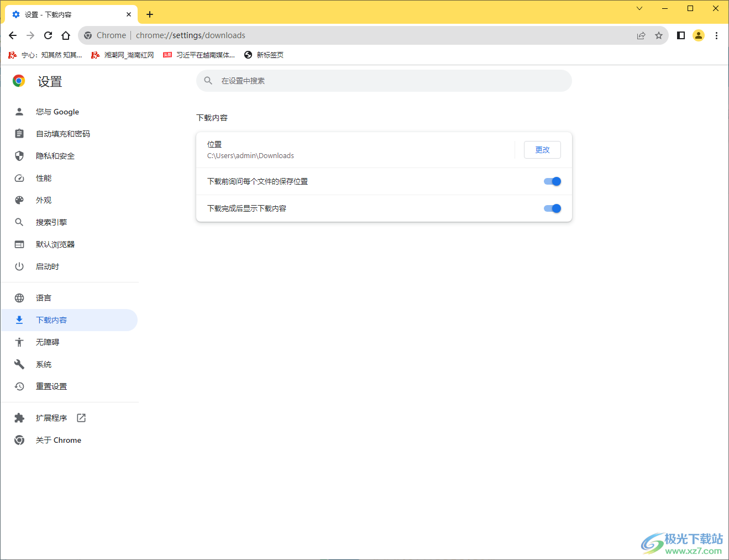Open the 宁心：知其然 bookmark
This screenshot has width=729, height=560.
point(45,55)
